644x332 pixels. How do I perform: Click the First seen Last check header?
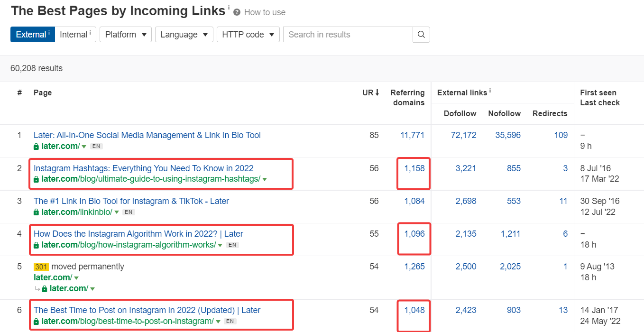600,98
